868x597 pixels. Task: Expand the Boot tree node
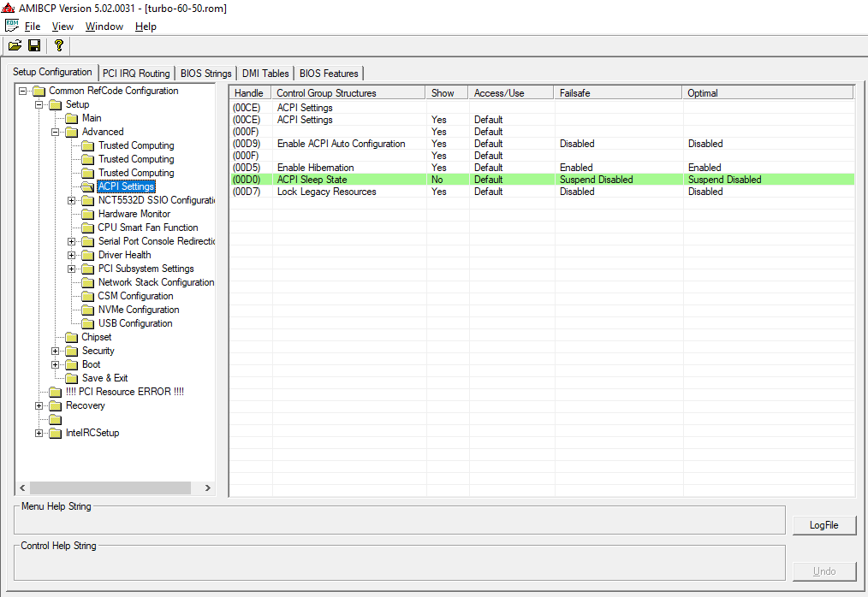click(x=55, y=364)
